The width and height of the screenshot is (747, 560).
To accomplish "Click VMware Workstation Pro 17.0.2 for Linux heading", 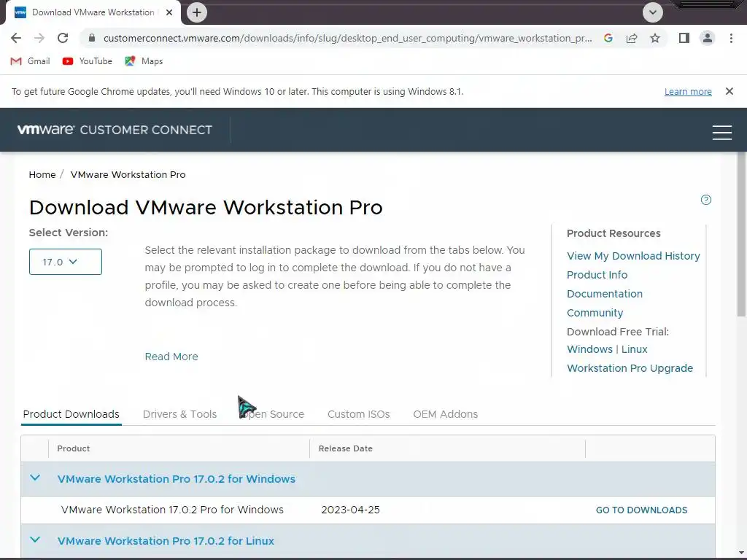I will click(x=166, y=541).
